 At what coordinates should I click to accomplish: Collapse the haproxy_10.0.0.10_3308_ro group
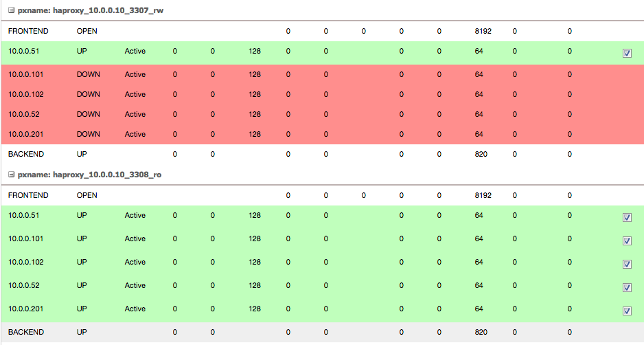tap(12, 175)
